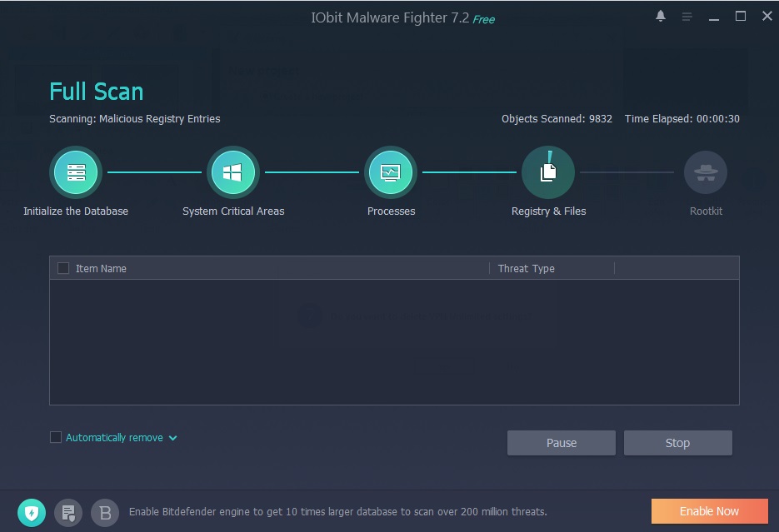Click the Threat Type column header
Viewport: 779px width, 532px height.
click(x=526, y=268)
